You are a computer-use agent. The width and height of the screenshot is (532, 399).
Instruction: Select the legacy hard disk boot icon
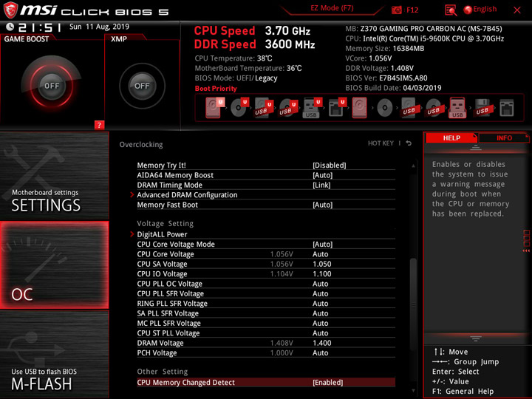(360, 108)
